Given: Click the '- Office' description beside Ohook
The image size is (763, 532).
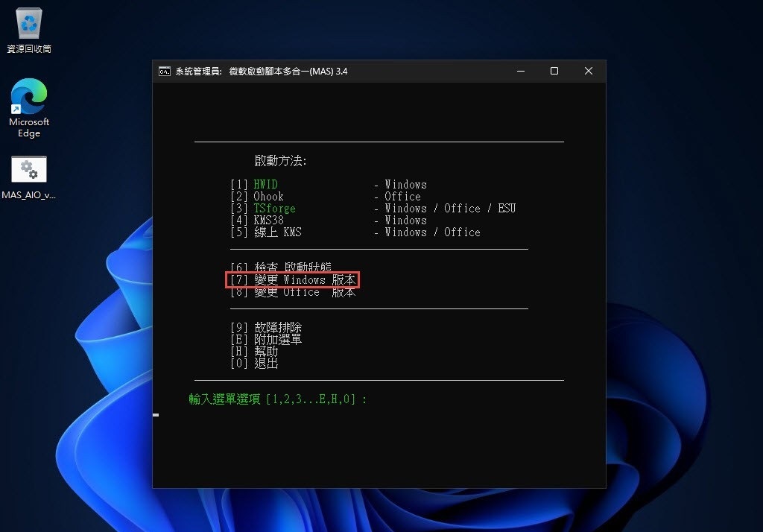Looking at the screenshot, I should tap(397, 197).
